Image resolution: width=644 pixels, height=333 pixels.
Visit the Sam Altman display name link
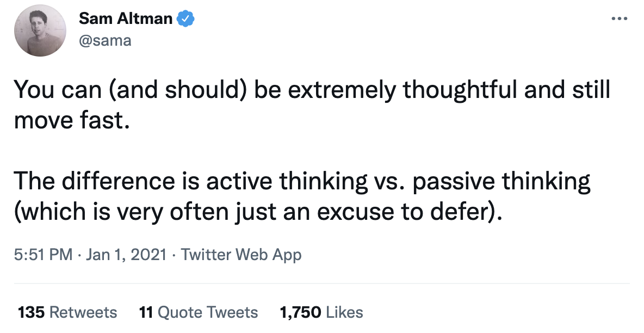125,18
